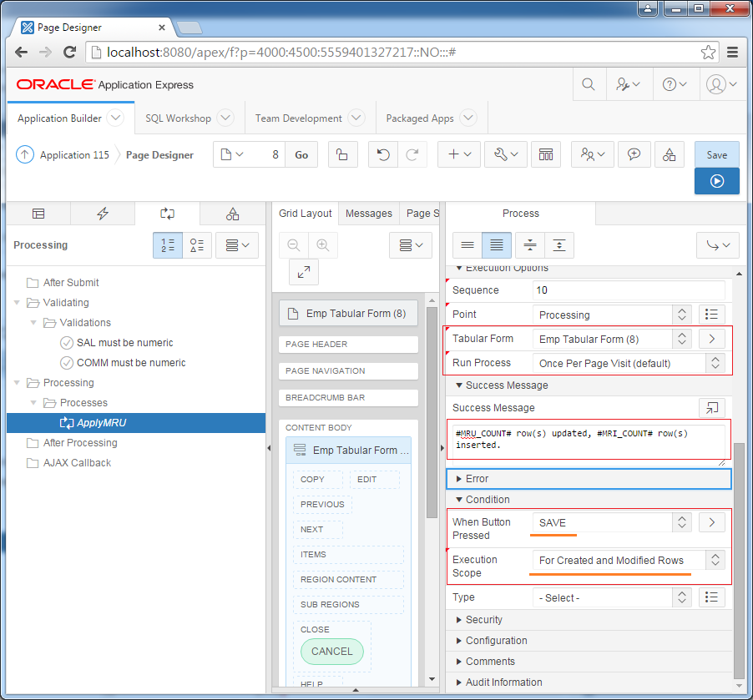The height and width of the screenshot is (700, 753).
Task: Switch to the Rendering tree tab icon
Action: [x=38, y=214]
